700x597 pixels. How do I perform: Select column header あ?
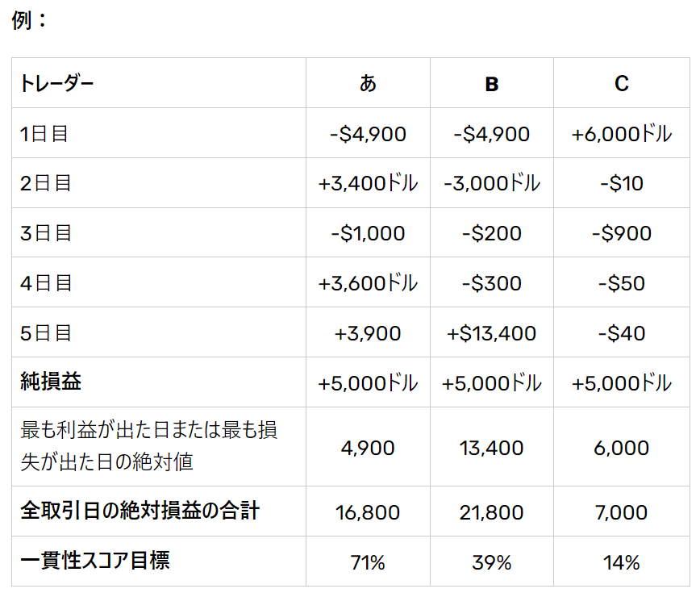[368, 83]
